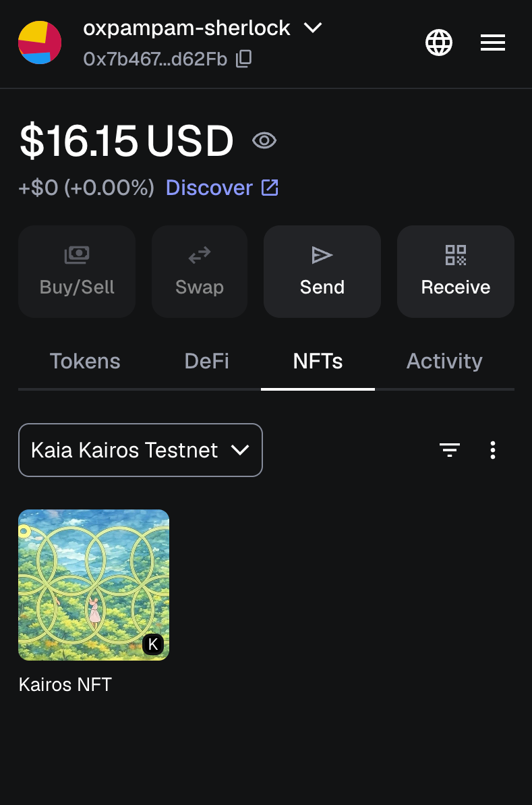This screenshot has height=805, width=532.
Task: Click the Swap button
Action: point(200,271)
